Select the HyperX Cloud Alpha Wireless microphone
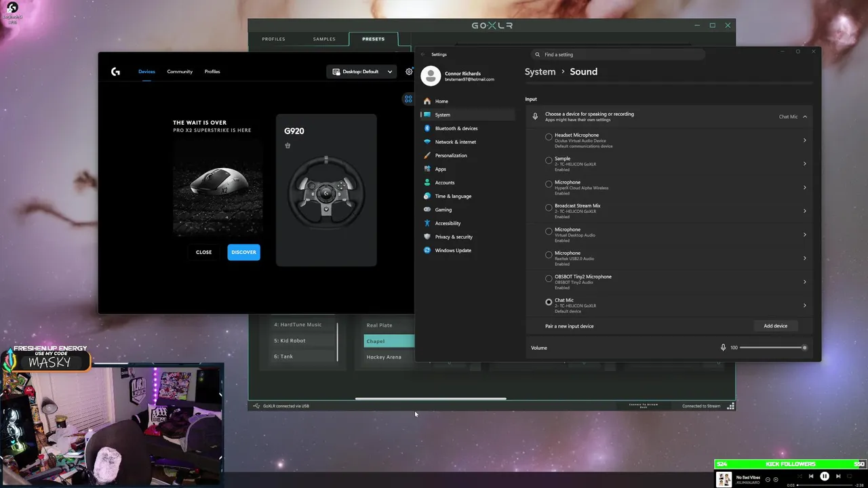 [549, 184]
